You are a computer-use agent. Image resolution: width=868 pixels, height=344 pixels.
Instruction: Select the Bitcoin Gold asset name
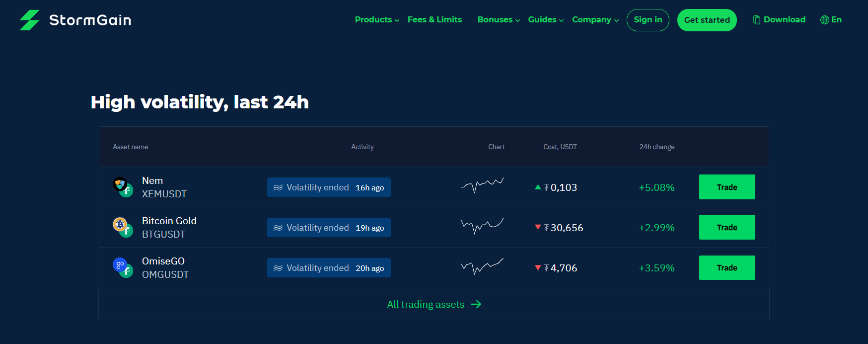pos(169,221)
